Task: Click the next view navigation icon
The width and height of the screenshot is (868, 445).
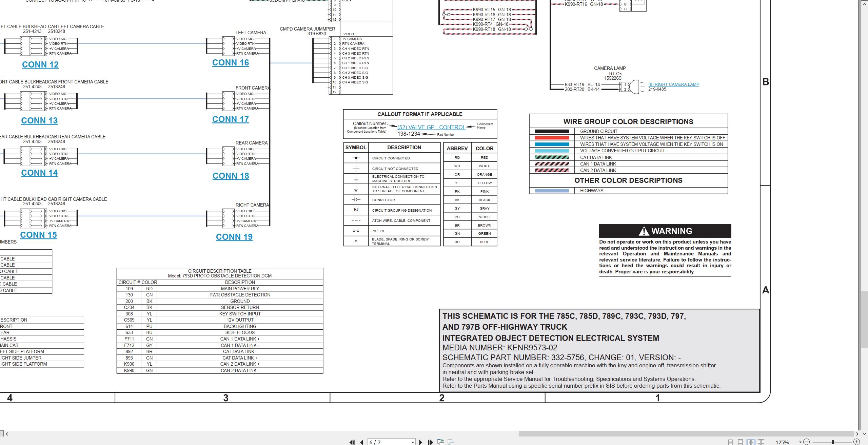Action: pos(451,442)
